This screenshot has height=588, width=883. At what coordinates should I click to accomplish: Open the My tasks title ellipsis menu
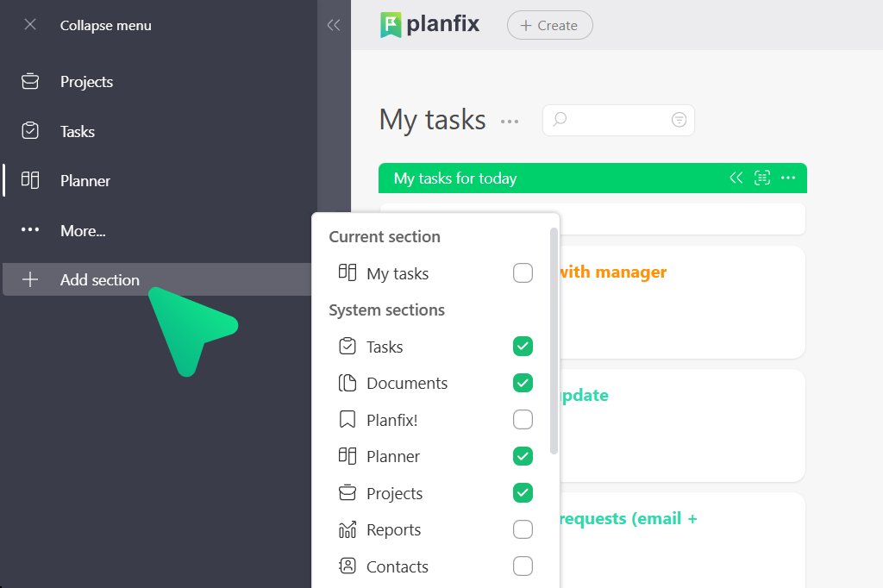(510, 122)
